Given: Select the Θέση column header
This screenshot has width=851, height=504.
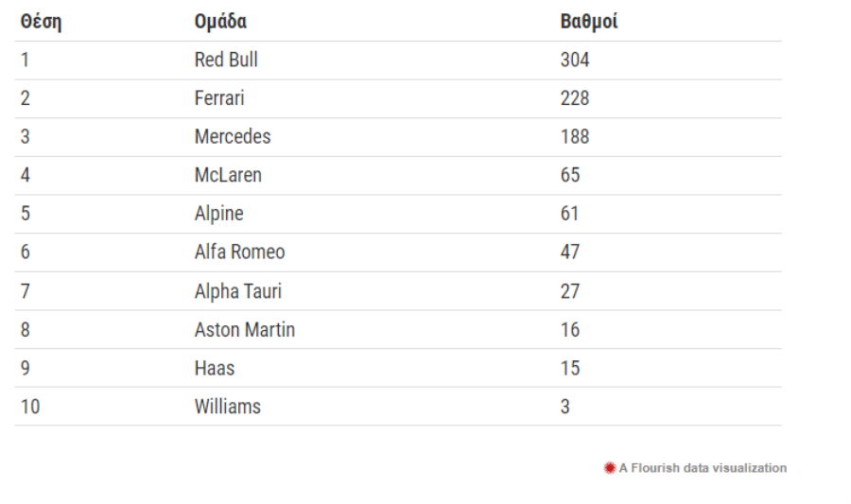Looking at the screenshot, I should coord(42,22).
